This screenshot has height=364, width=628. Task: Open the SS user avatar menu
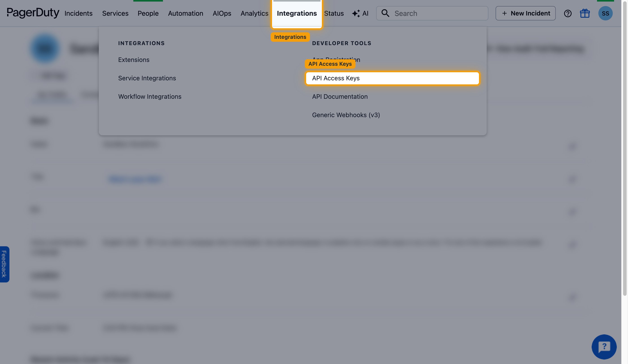click(x=605, y=13)
